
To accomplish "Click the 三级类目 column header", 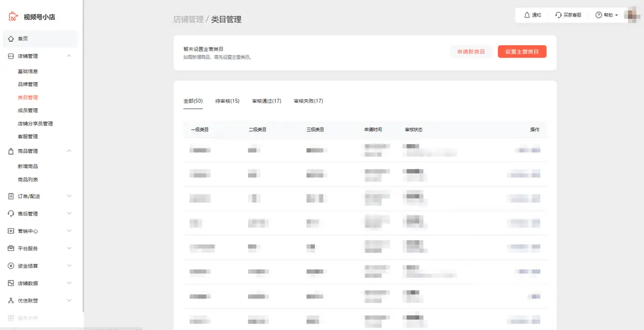I will [x=316, y=130].
